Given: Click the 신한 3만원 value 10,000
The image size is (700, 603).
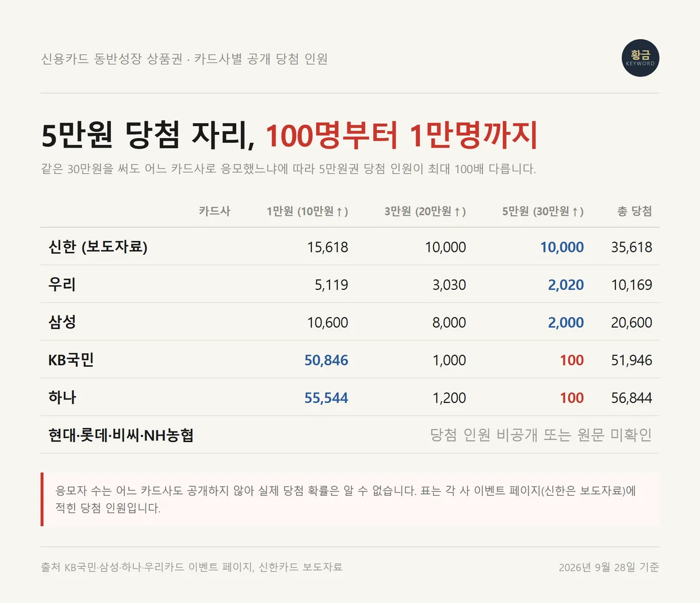Looking at the screenshot, I should coord(446,247).
